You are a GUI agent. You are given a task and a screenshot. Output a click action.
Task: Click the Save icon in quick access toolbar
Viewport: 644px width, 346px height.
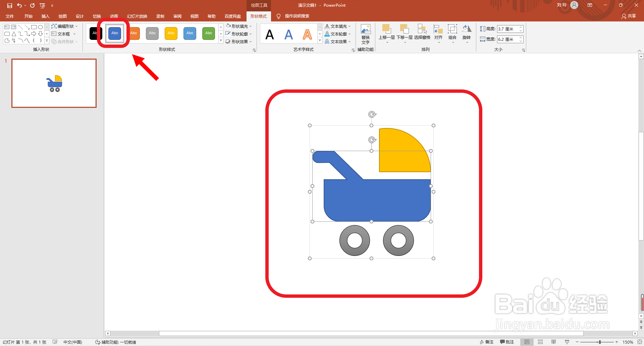[x=9, y=5]
